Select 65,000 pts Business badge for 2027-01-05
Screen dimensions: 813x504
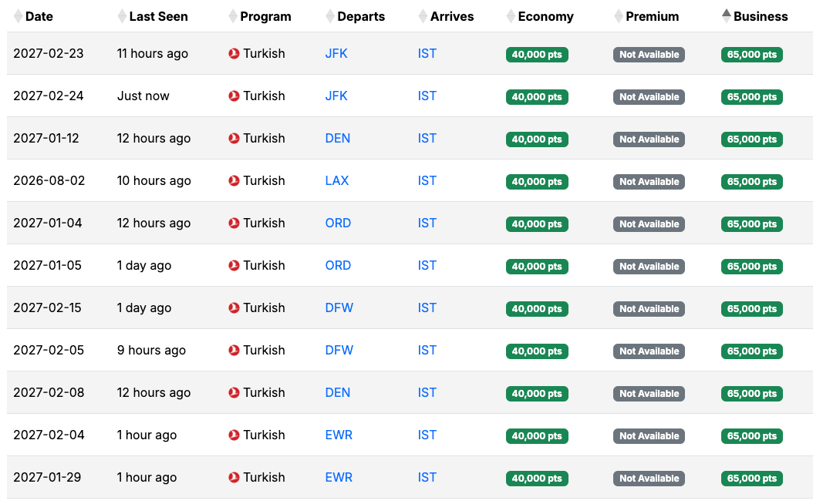click(x=751, y=267)
